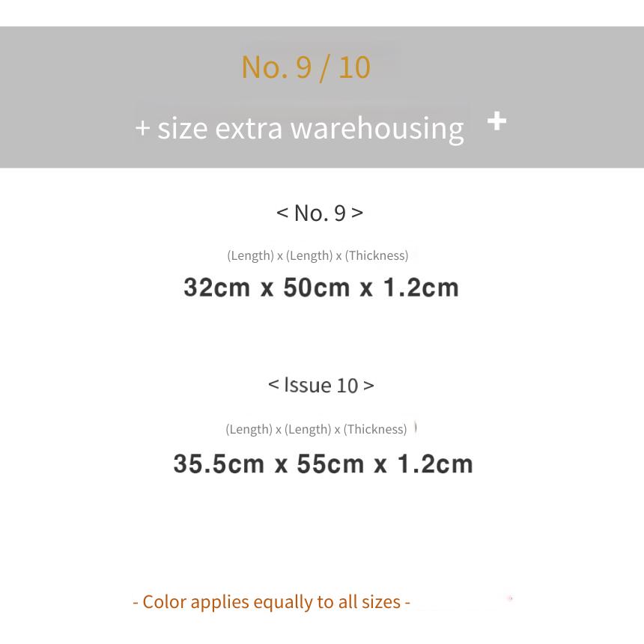Click the '(Thickness)' label under No. 9
The image size is (644, 644).
pyautogui.click(x=377, y=255)
